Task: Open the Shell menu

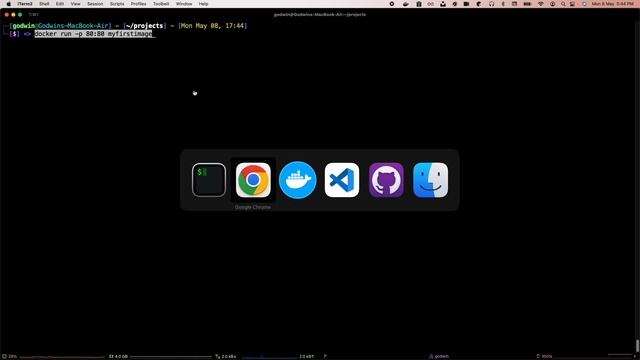Action: [44, 4]
